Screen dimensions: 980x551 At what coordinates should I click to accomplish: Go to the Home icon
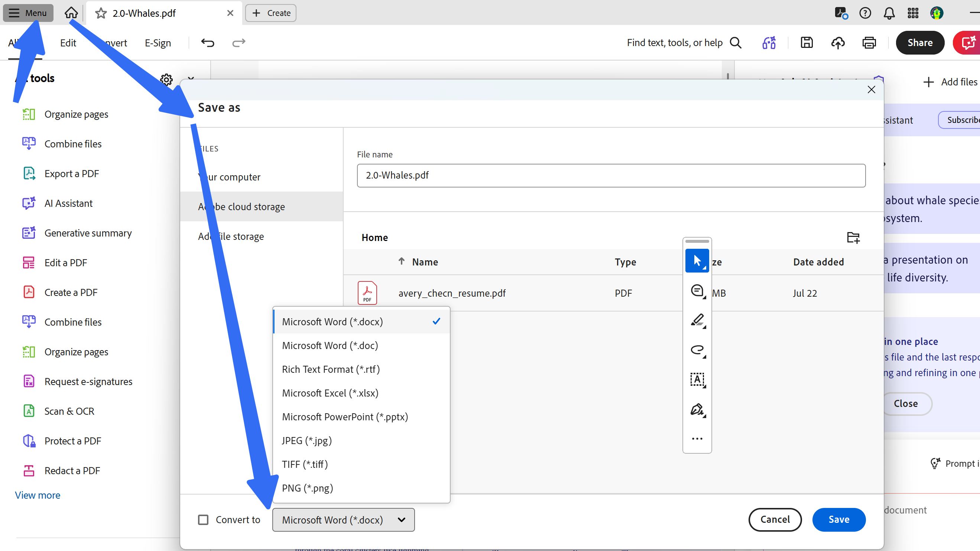pyautogui.click(x=71, y=13)
